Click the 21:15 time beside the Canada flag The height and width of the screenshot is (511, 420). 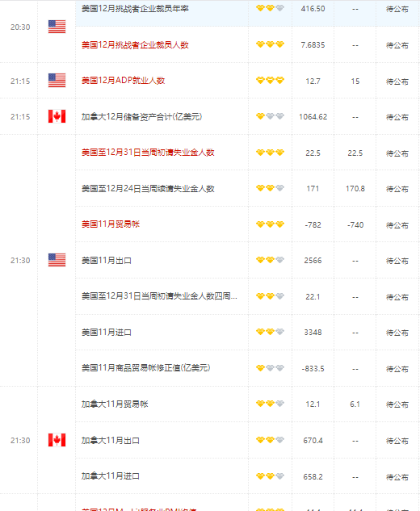[20, 117]
